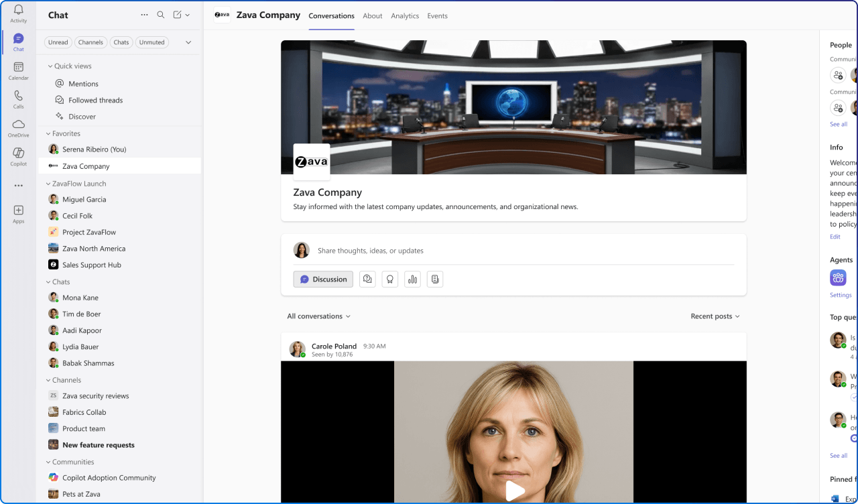Image resolution: width=858 pixels, height=504 pixels.
Task: Click the chat search magnifier icon
Action: pos(160,15)
